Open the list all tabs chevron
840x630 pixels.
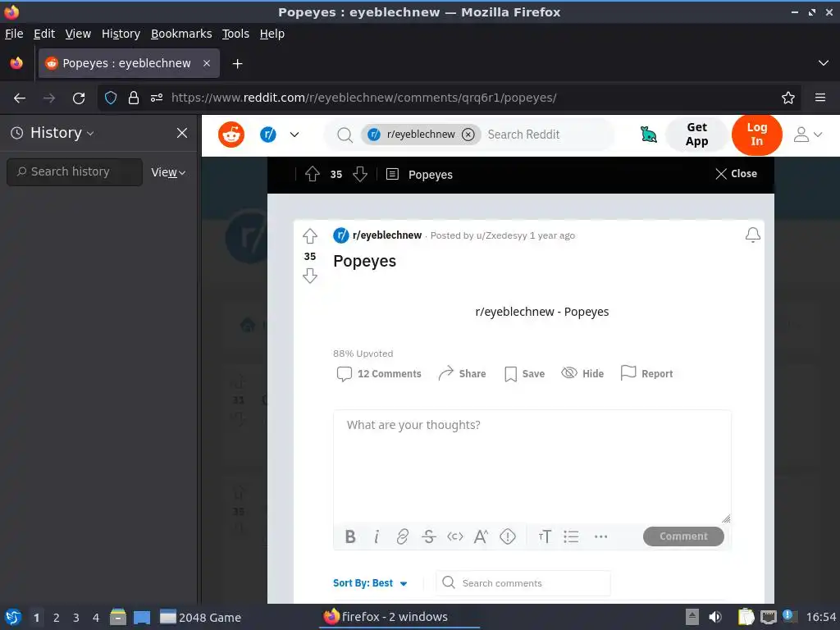coord(824,63)
